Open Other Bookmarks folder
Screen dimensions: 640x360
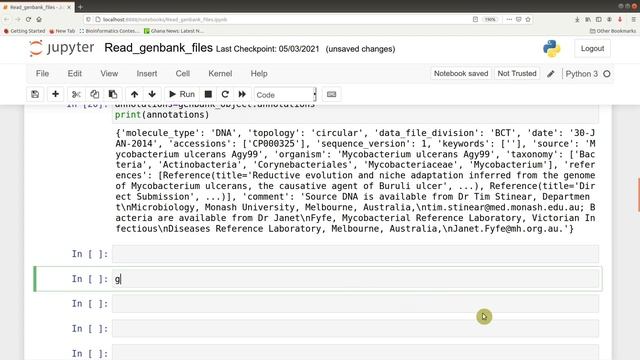[613, 31]
